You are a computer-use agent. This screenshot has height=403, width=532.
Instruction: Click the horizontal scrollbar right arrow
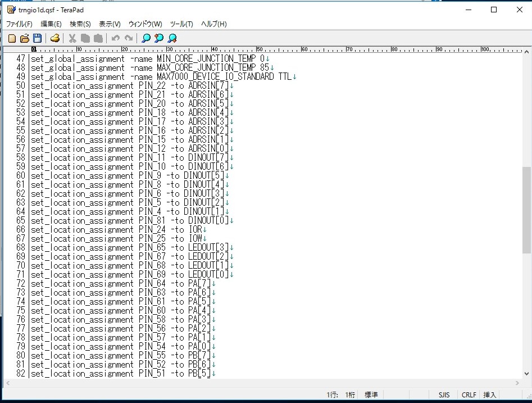[517, 383]
